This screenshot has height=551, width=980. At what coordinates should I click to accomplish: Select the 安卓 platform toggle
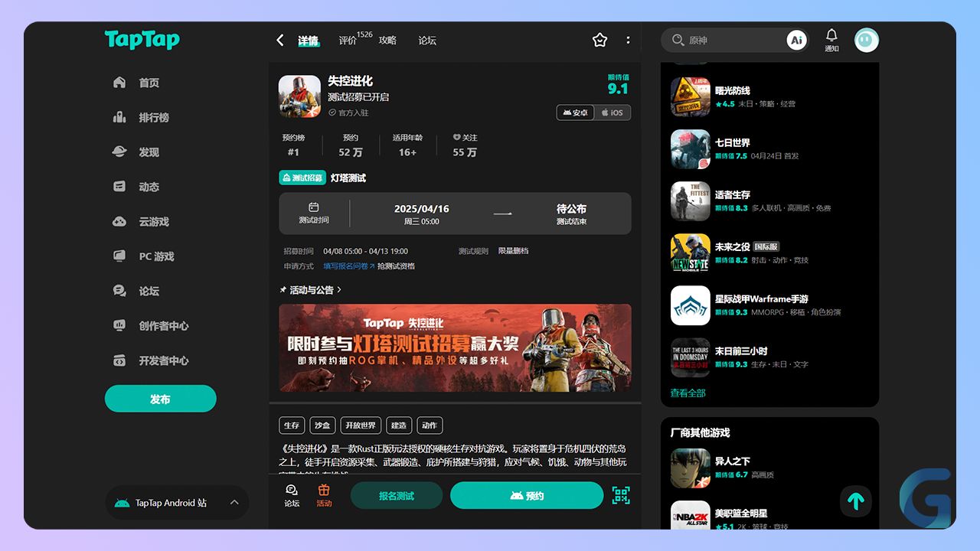click(575, 112)
